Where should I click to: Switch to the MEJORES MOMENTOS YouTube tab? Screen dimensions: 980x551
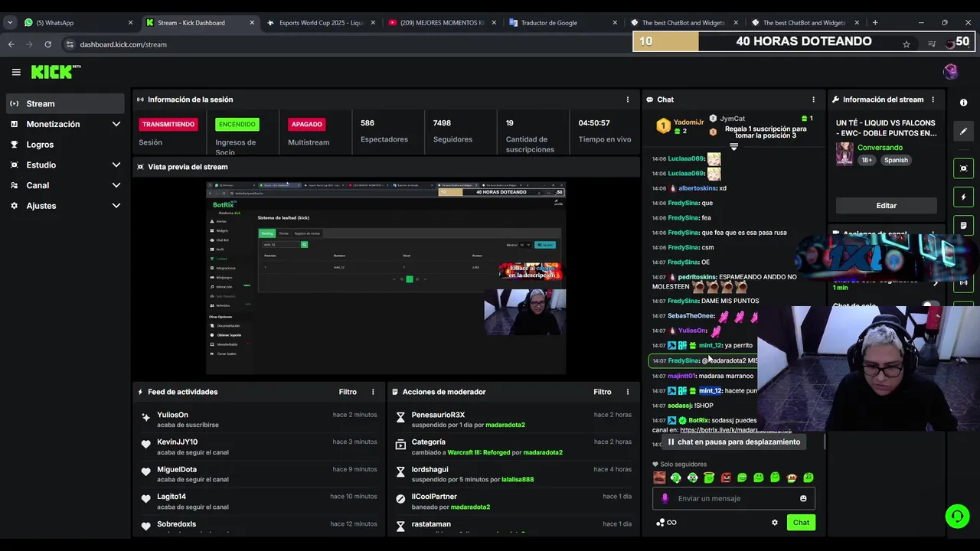pos(441,23)
